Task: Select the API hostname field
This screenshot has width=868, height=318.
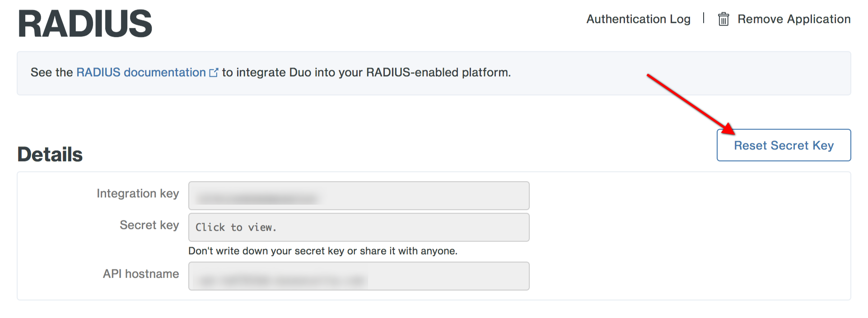Action: (359, 276)
